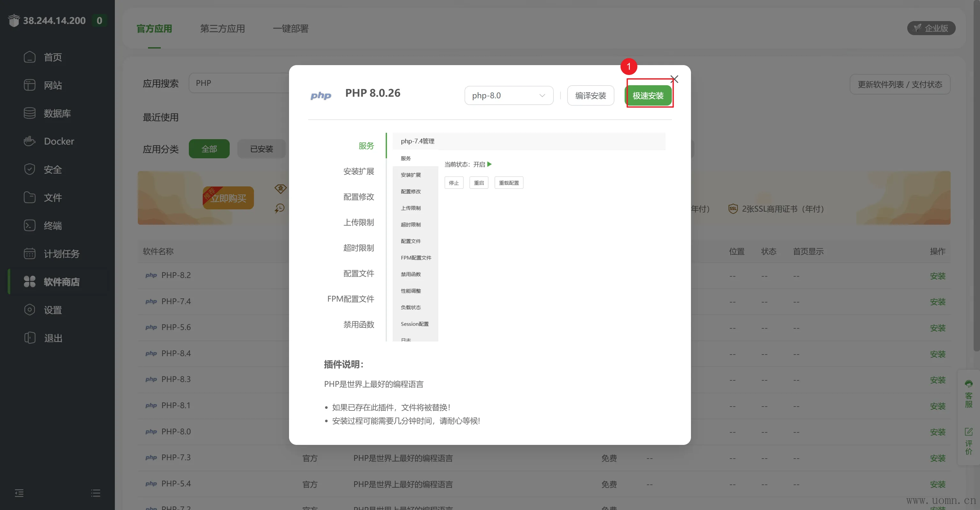
Task: Click the Security shield icon
Action: (29, 169)
